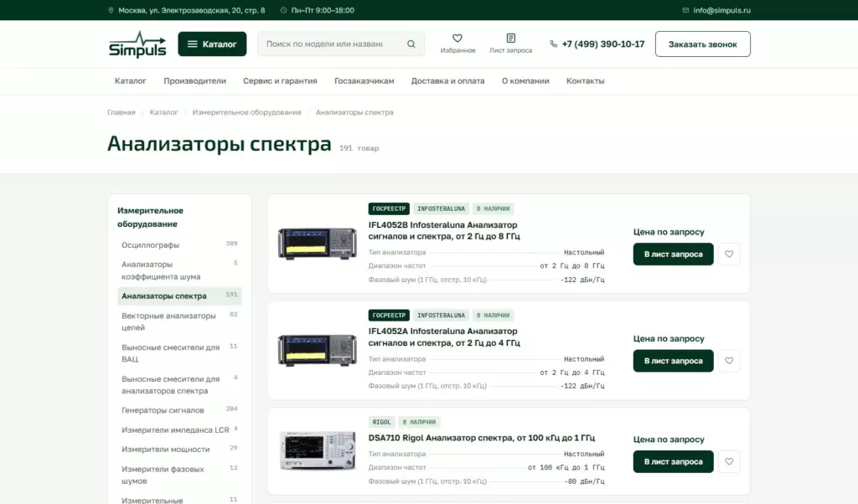
Task: Open Каталог in navigation bar
Action: tap(130, 81)
